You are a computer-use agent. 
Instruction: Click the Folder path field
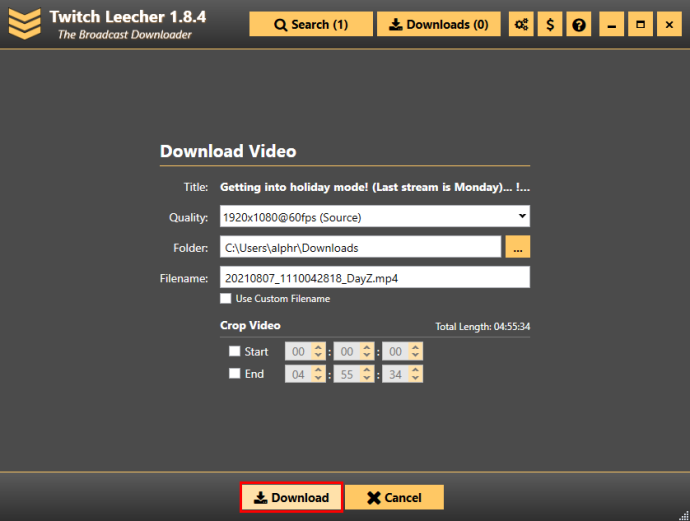point(360,247)
